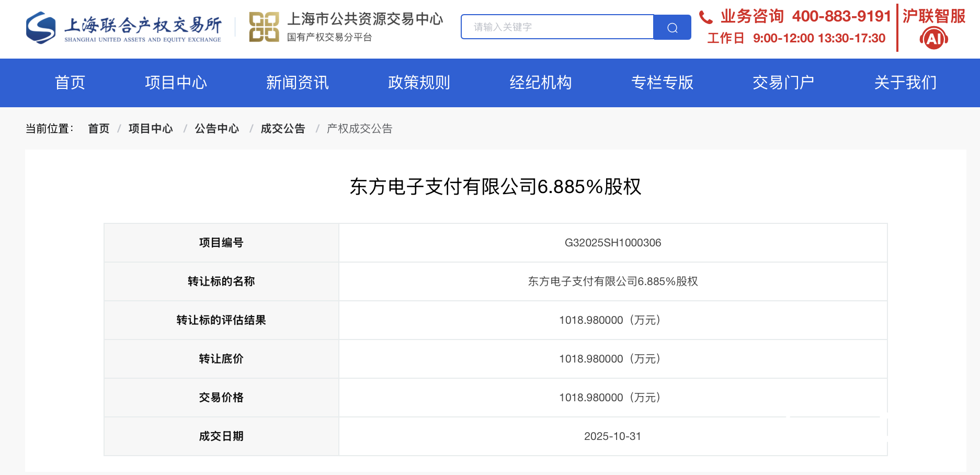Click the project number G32025SH1000306
This screenshot has height=475, width=980.
612,243
